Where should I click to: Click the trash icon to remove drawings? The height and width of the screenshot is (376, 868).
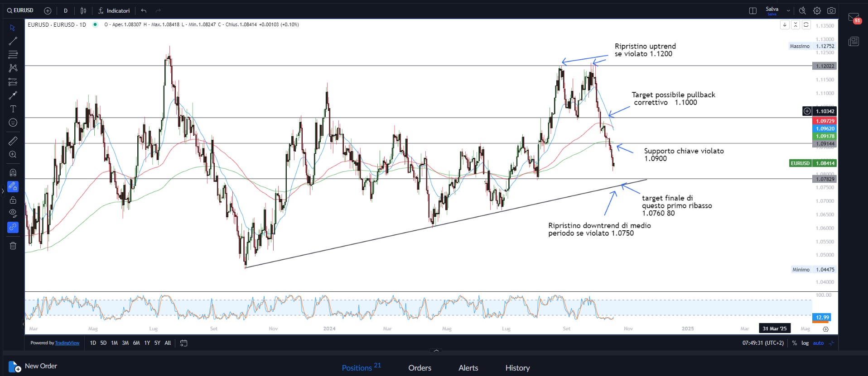coord(13,246)
